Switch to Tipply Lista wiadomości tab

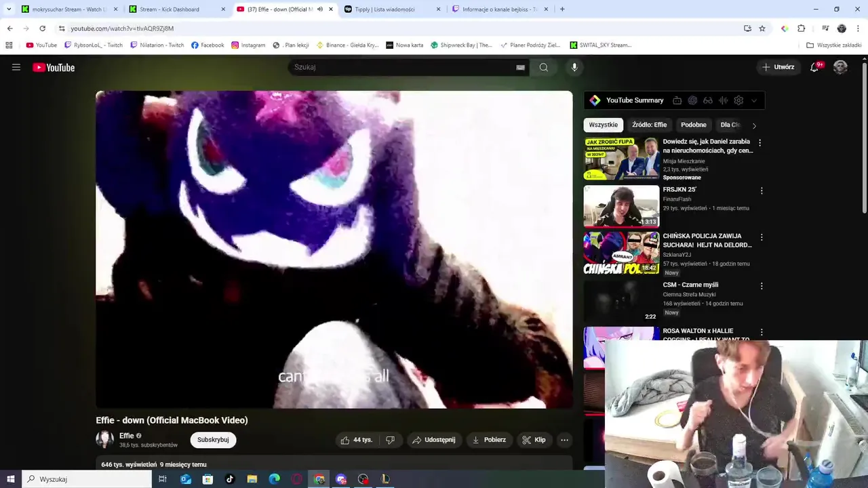393,9
